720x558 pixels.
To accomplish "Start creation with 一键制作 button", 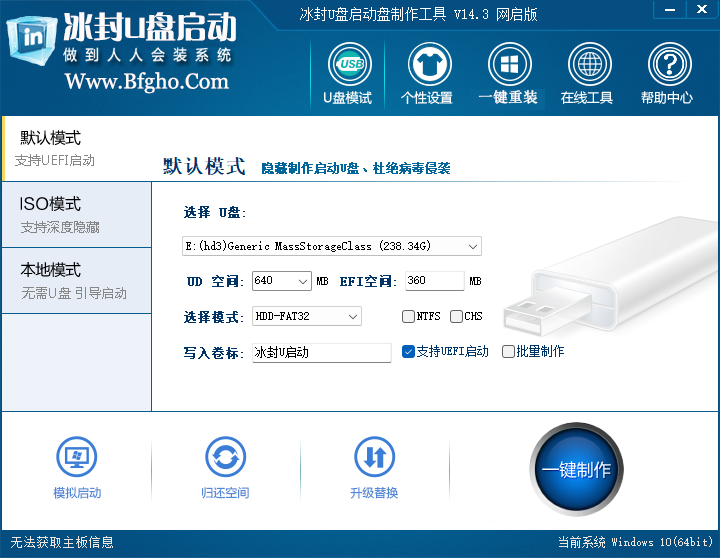I will (576, 469).
